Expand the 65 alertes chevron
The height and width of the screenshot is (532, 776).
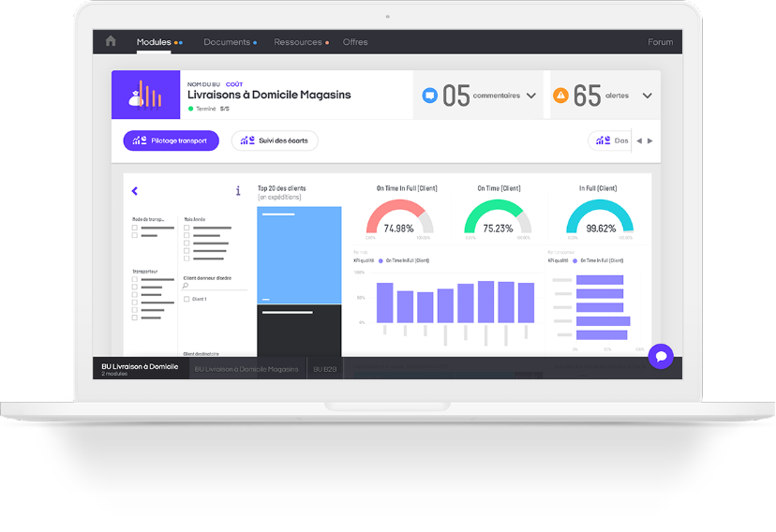tap(647, 96)
